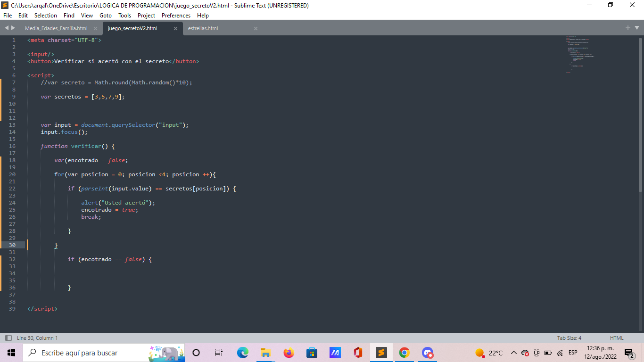The image size is (644, 362).
Task: Open Discord from taskbar
Action: [x=427, y=353]
